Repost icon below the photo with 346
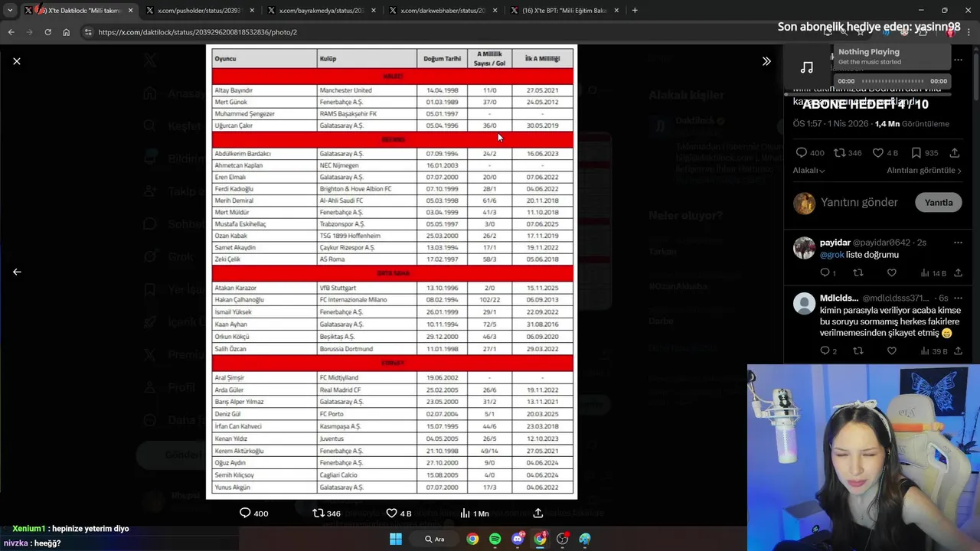The image size is (980, 551). pyautogui.click(x=318, y=513)
